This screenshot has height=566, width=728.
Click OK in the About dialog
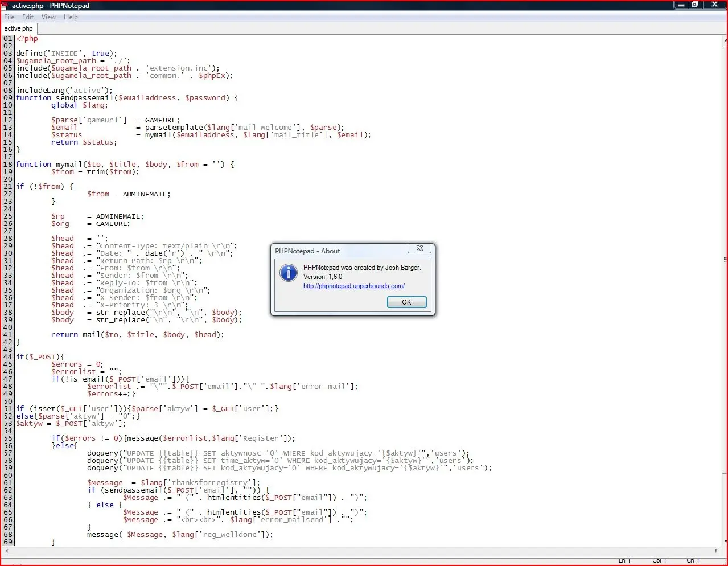pos(406,302)
